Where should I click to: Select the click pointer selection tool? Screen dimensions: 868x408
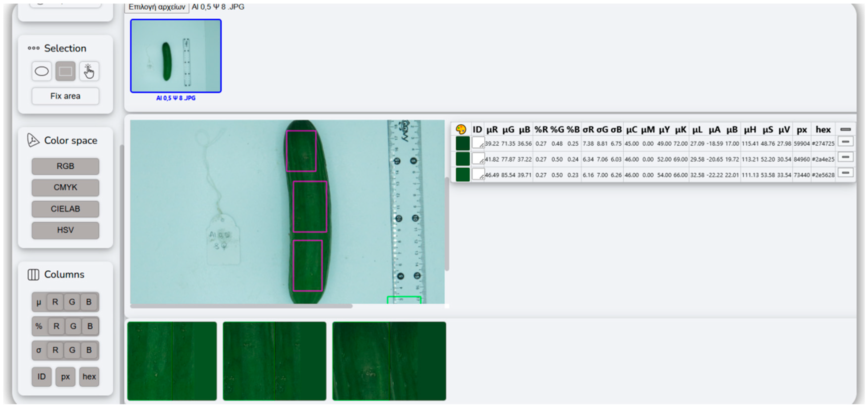coord(89,71)
